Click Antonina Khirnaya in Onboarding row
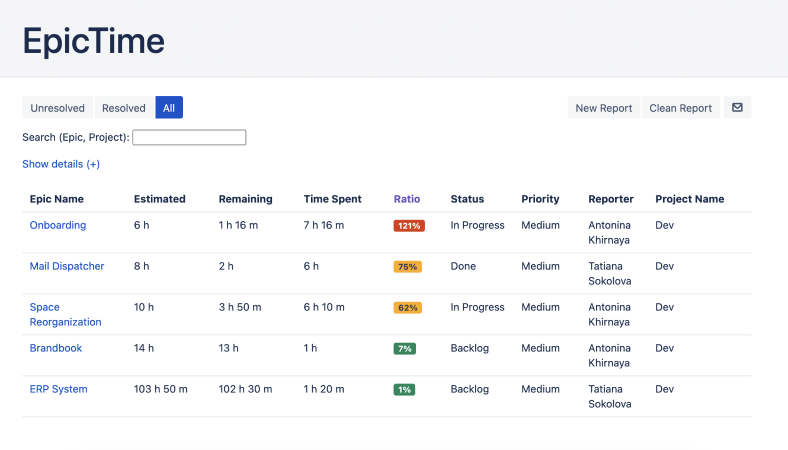788x450 pixels. click(610, 232)
